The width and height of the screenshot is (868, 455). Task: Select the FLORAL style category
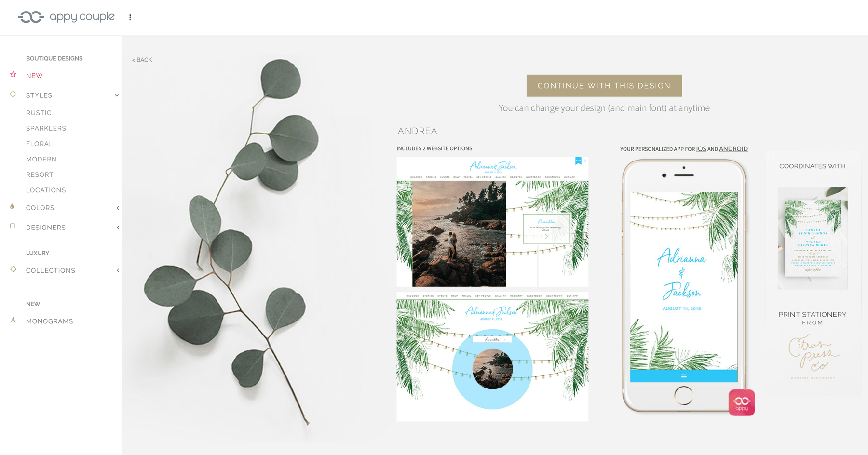[40, 144]
